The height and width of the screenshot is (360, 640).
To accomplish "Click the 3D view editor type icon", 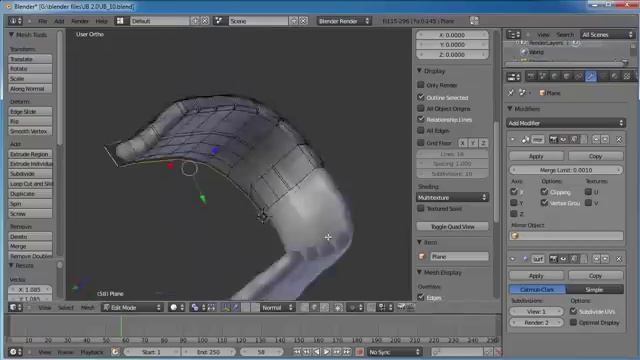I will (x=16, y=307).
